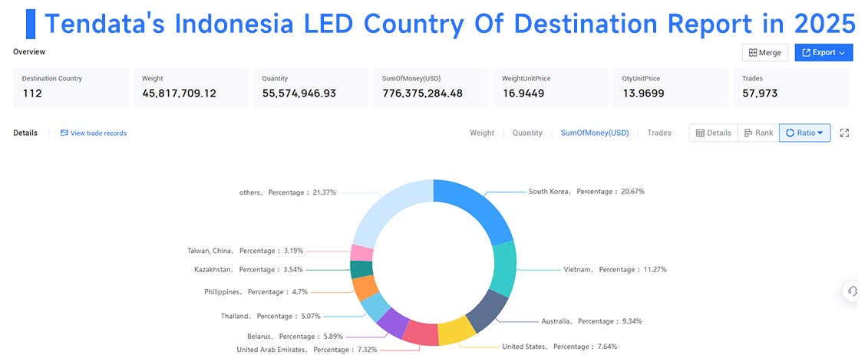Switch to Rank view
This screenshot has width=868, height=355.
(758, 133)
